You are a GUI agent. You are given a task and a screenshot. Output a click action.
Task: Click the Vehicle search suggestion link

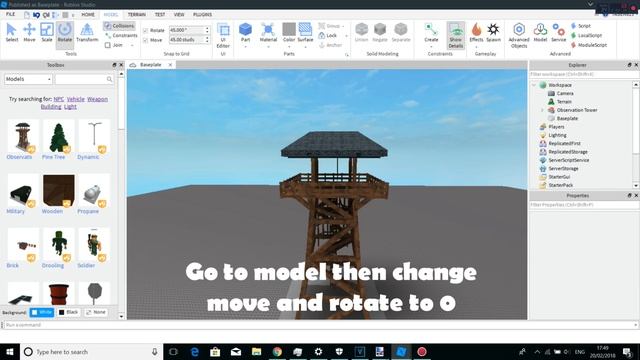coord(76,99)
